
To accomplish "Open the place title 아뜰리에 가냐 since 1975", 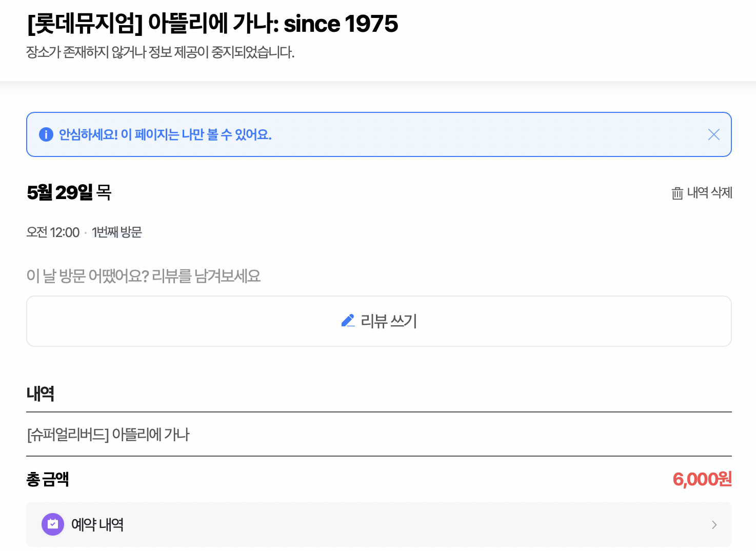I will 212,24.
